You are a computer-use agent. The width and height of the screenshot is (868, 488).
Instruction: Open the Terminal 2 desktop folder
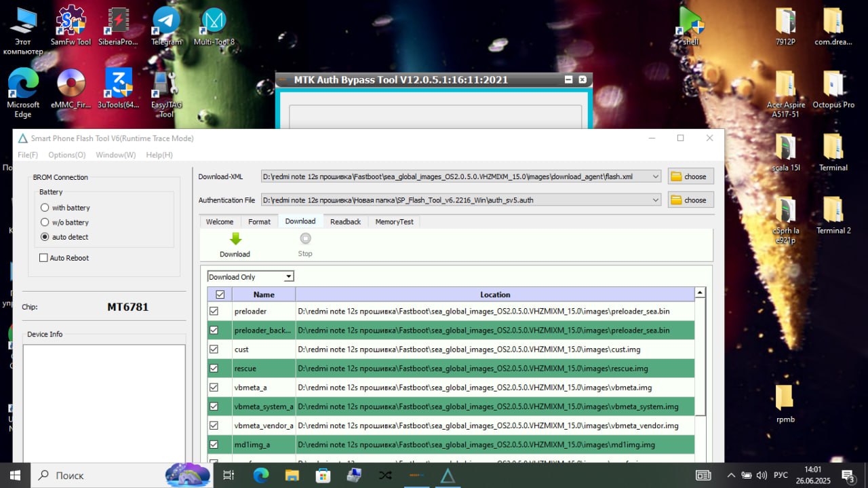tap(833, 214)
